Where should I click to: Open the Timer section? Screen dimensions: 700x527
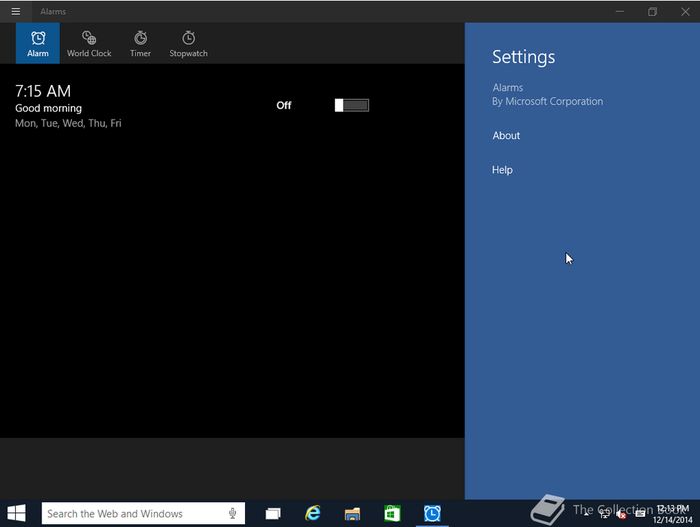click(x=140, y=43)
